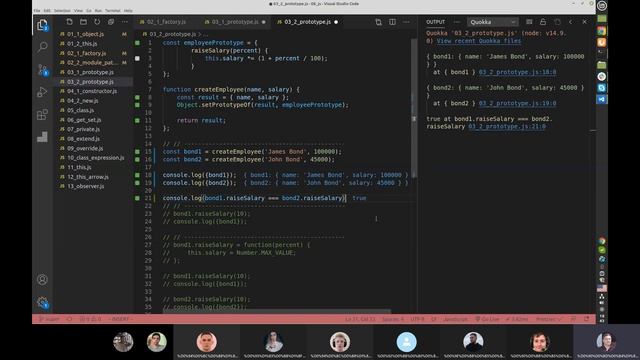Click the editor vertical scrollbar thumb
The height and width of the screenshot is (360, 640).
tap(414, 108)
